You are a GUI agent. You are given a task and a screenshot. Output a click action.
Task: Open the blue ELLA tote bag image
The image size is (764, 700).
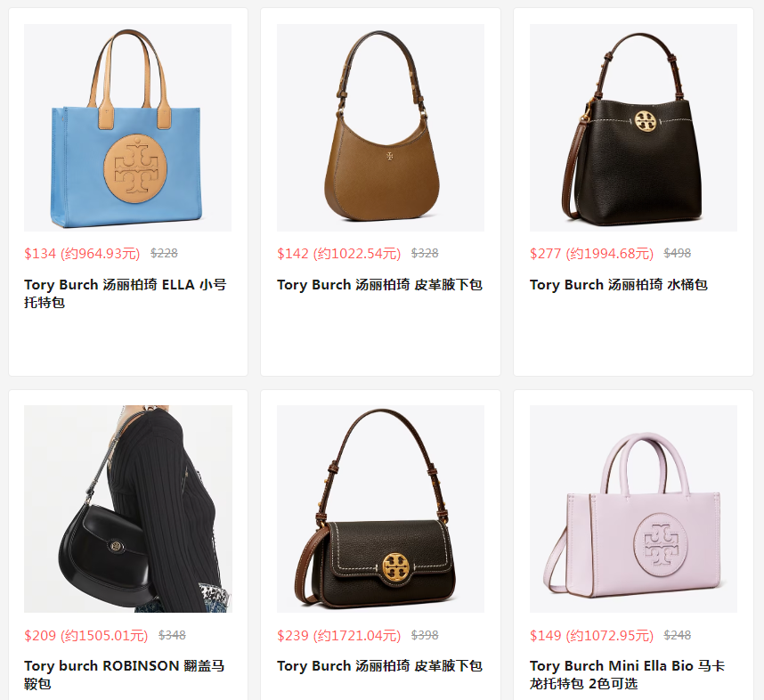coord(127,127)
